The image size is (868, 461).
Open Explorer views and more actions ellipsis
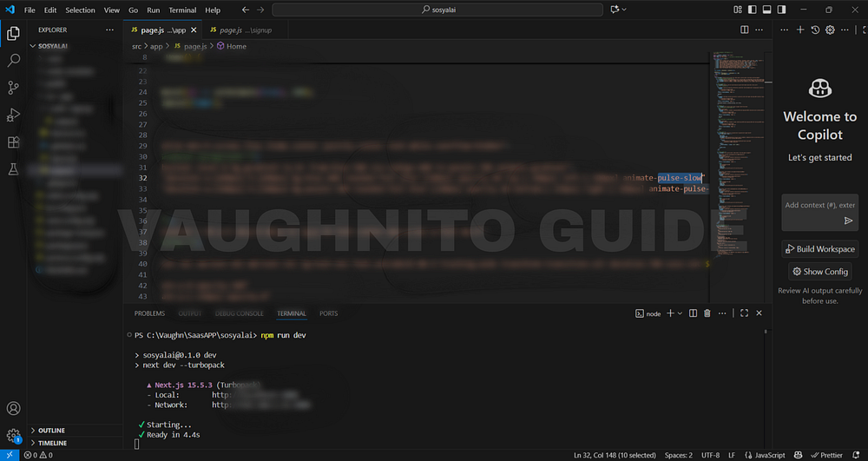pos(109,30)
